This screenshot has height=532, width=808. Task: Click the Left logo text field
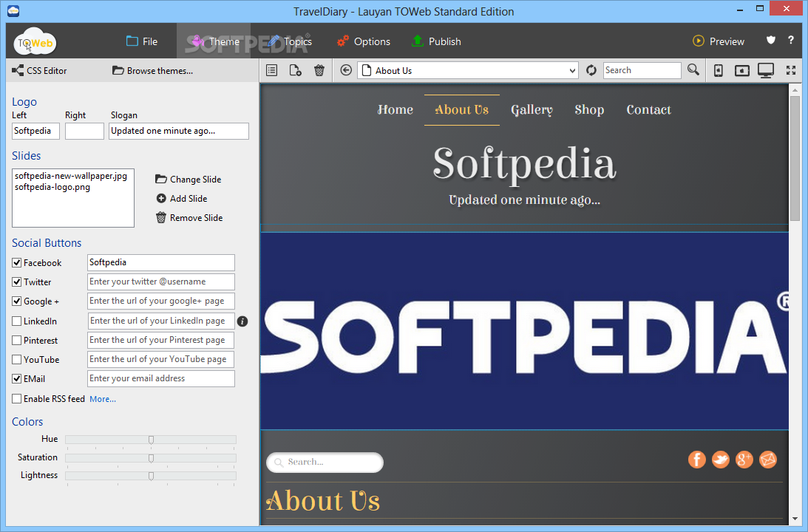(35, 131)
